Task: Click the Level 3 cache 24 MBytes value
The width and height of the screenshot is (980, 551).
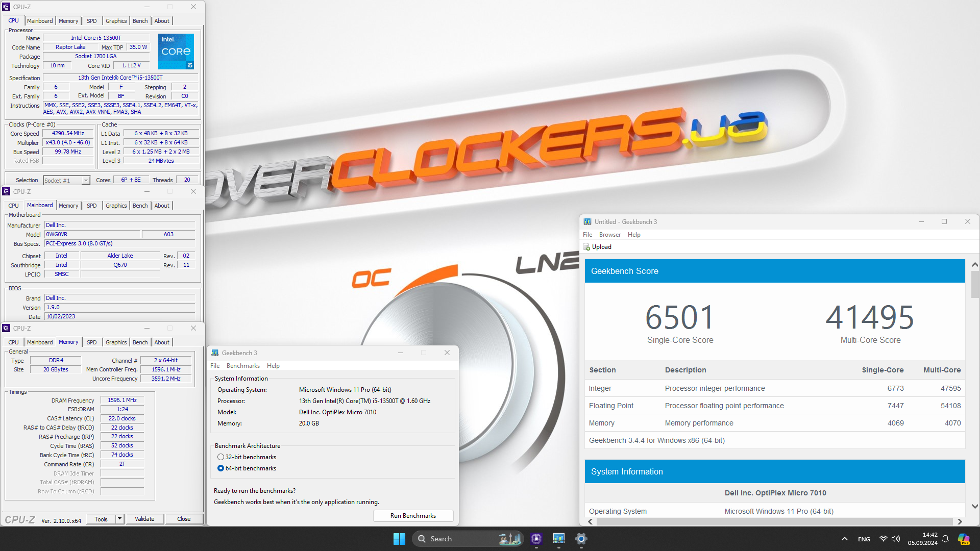Action: [x=161, y=161]
